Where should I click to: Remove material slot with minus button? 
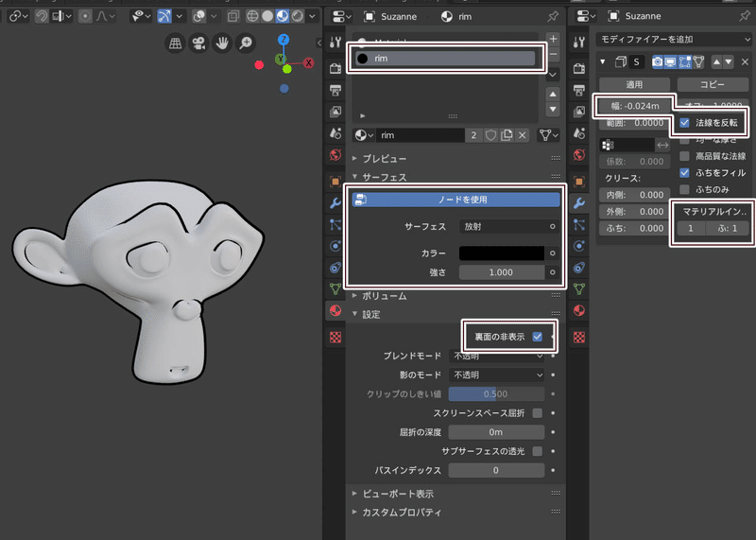pos(553,54)
